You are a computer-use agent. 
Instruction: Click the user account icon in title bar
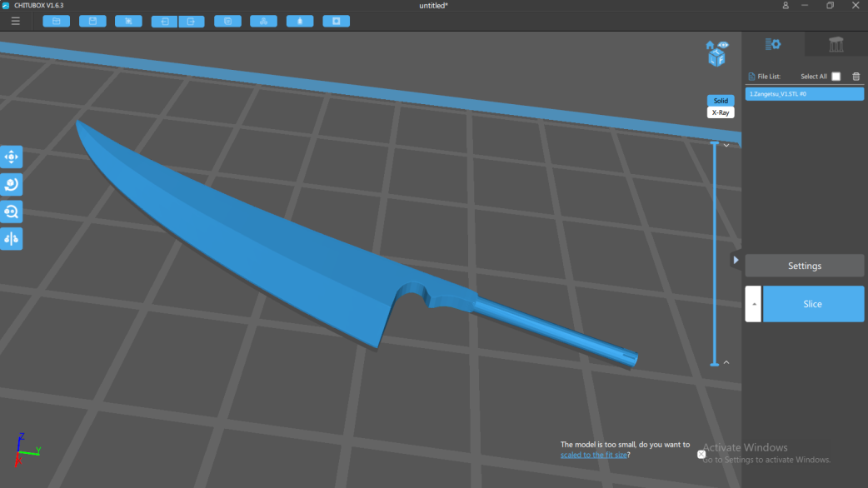click(x=786, y=6)
